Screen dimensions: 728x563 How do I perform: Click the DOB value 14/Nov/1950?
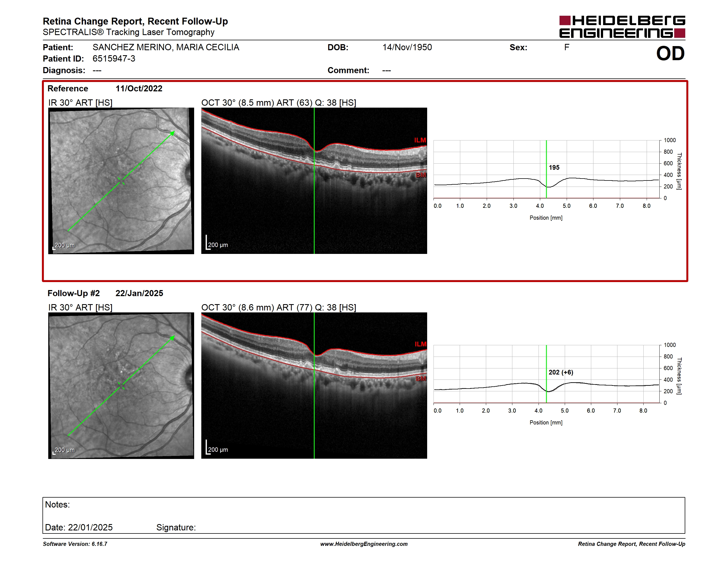407,47
